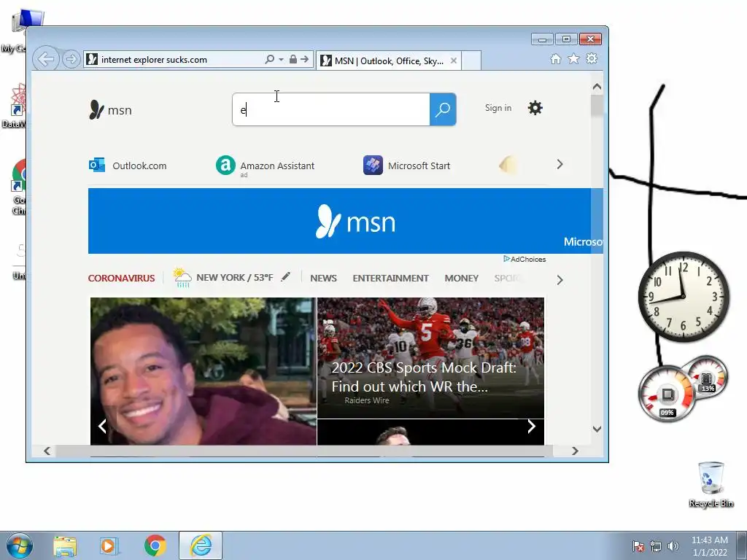Screen dimensions: 747x560
Task: Open the 2022 CBS Sports Mock Draft story
Action: coord(424,377)
